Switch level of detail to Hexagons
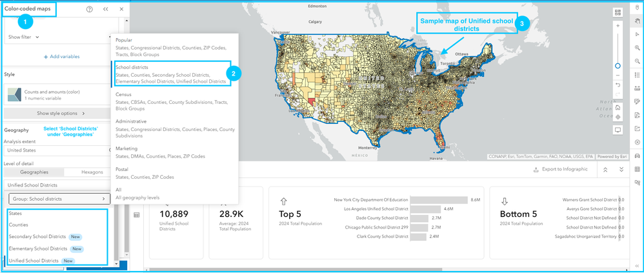The height and width of the screenshot is (273, 644). [92, 172]
